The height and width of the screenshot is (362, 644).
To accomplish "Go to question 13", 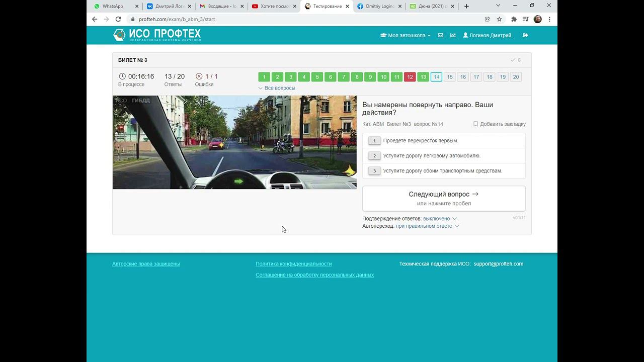I will [423, 77].
